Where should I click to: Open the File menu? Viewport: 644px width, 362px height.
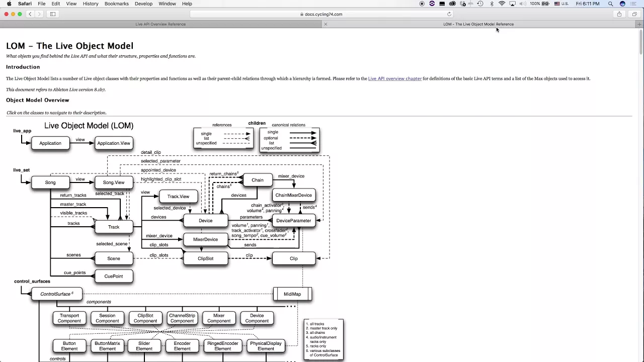42,4
